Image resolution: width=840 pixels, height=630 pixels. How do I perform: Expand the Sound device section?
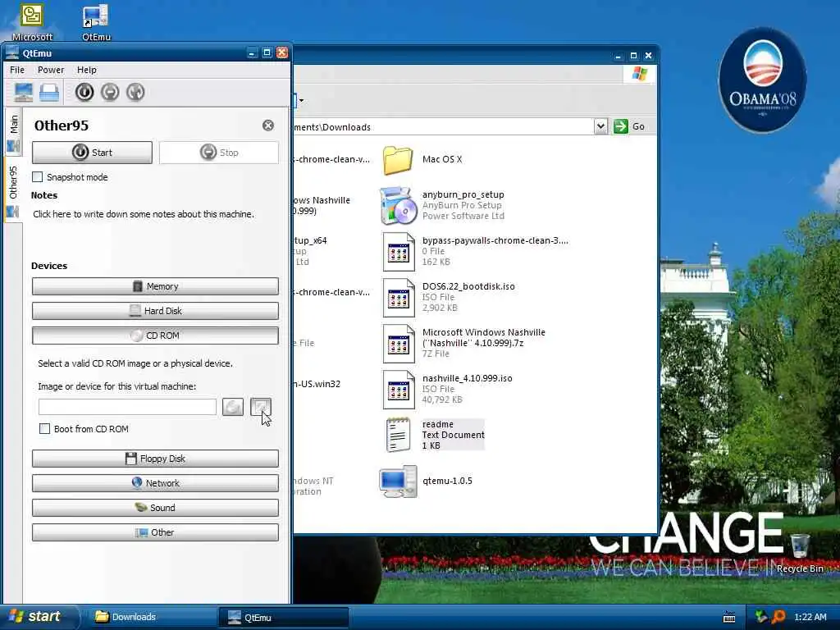(x=155, y=508)
